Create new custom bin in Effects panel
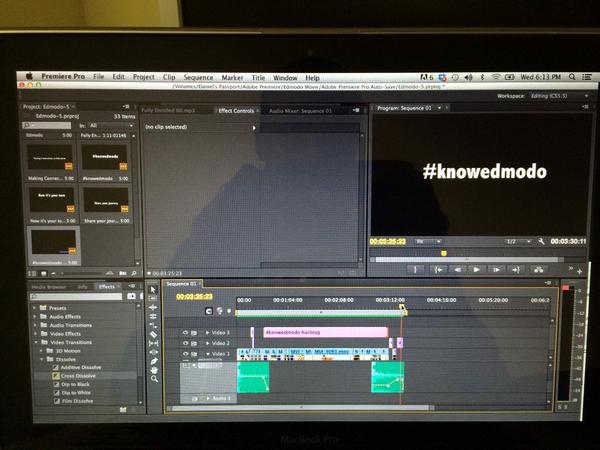The image size is (600, 450). [123, 409]
